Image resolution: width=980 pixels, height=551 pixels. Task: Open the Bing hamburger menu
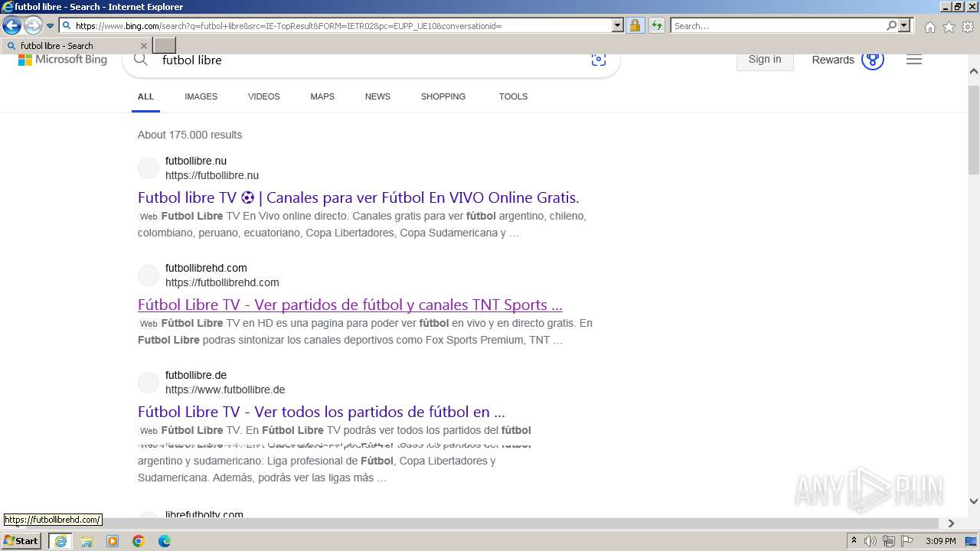click(x=914, y=60)
